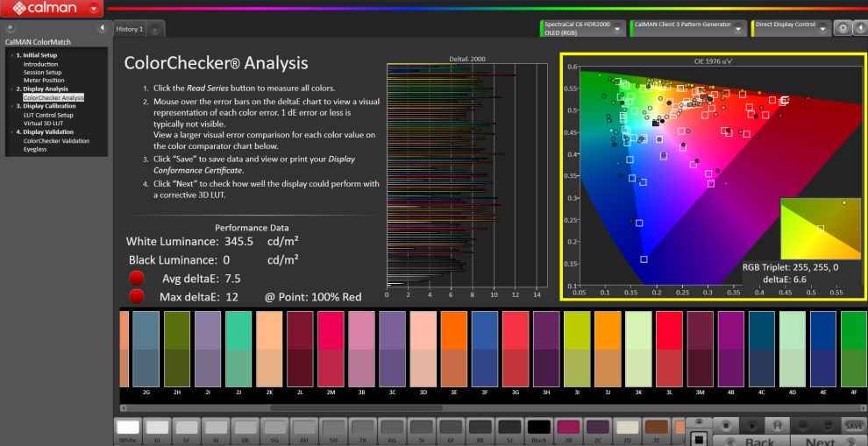Click the arrow icon beside settings gear
The image size is (868, 446).
860,28
